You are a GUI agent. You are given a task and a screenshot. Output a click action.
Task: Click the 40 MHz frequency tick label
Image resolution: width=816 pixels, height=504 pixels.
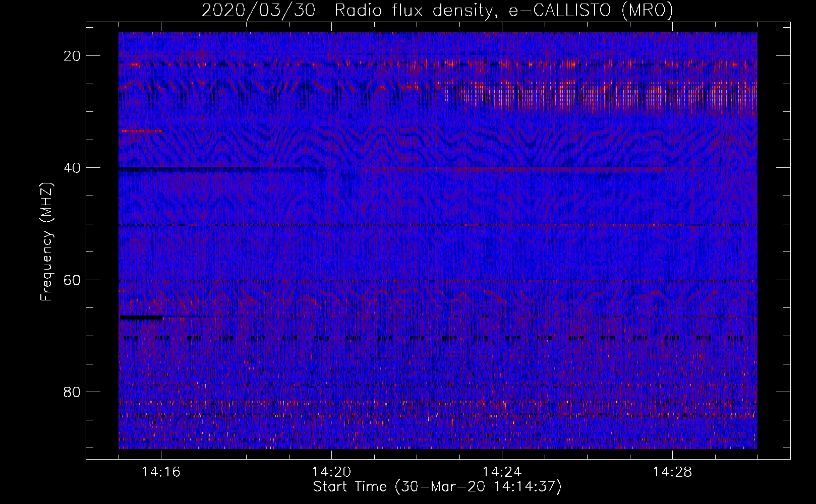tap(73, 168)
